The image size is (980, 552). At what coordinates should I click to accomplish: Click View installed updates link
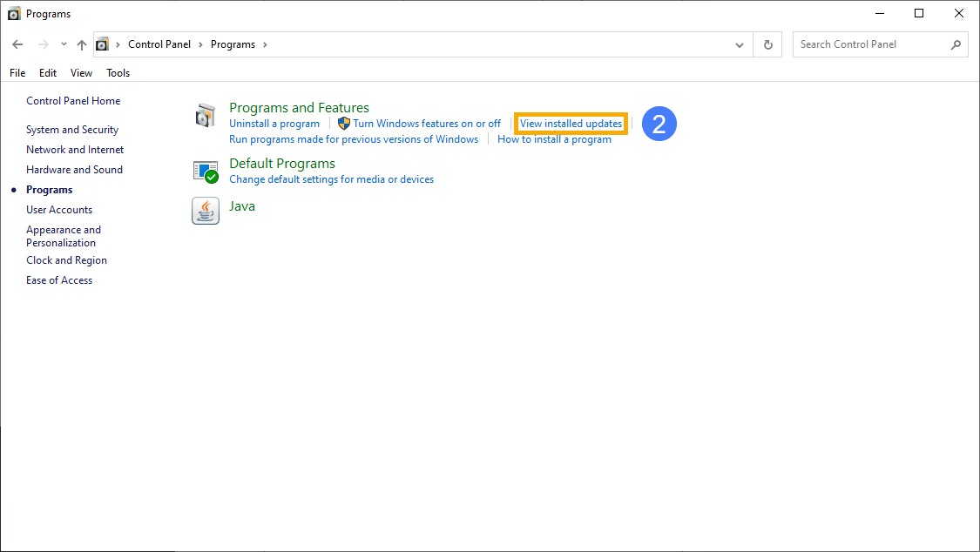[571, 124]
